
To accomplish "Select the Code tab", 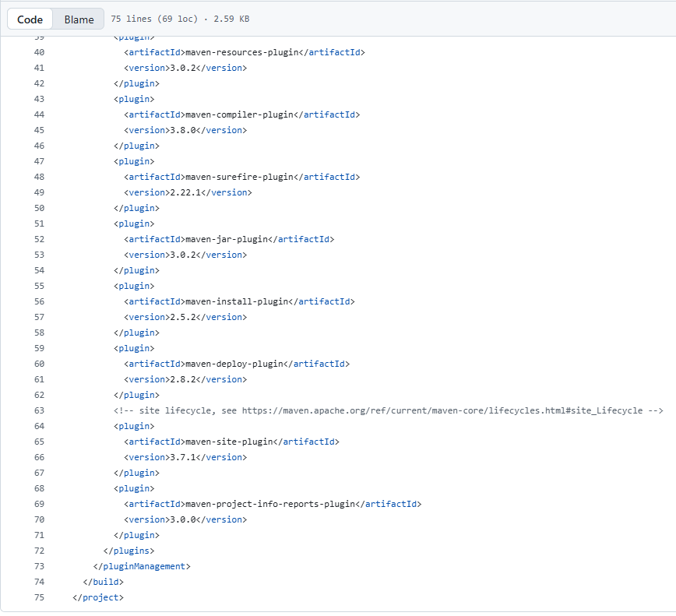I will coord(30,19).
